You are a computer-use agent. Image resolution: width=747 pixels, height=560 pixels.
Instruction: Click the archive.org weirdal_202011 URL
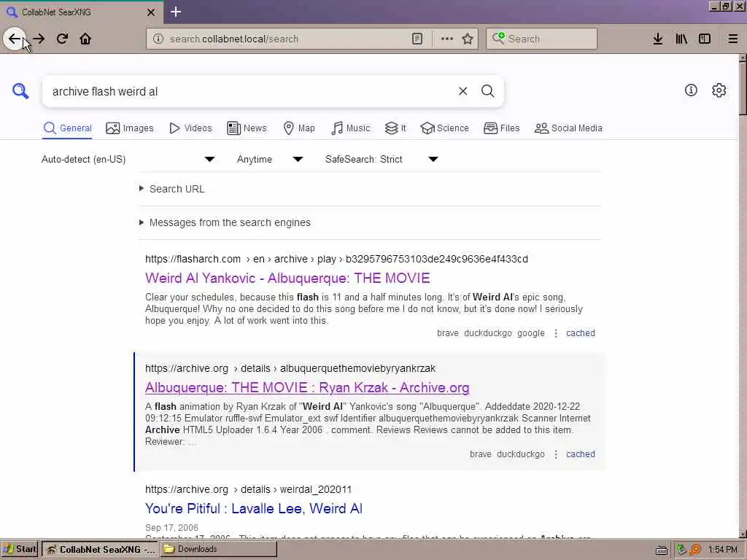(x=248, y=489)
